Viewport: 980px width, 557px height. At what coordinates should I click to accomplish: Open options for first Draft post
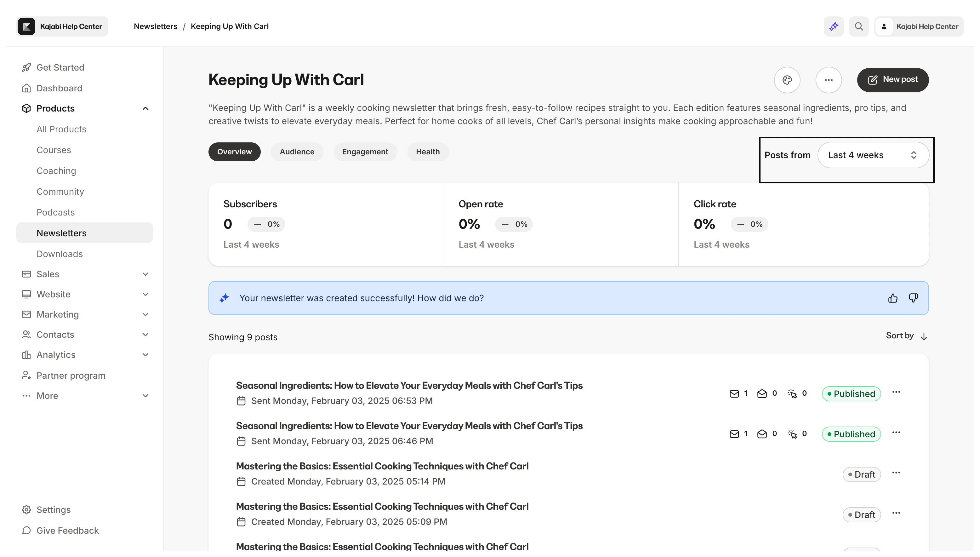(x=896, y=473)
